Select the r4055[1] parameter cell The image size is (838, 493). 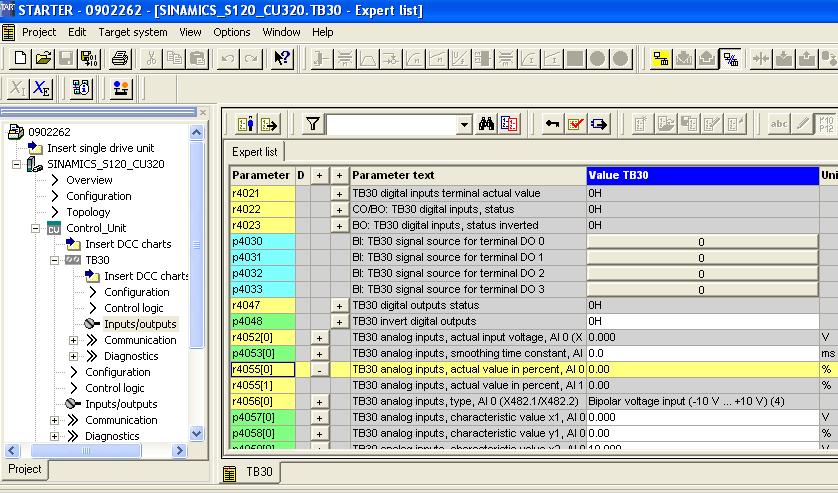(262, 386)
